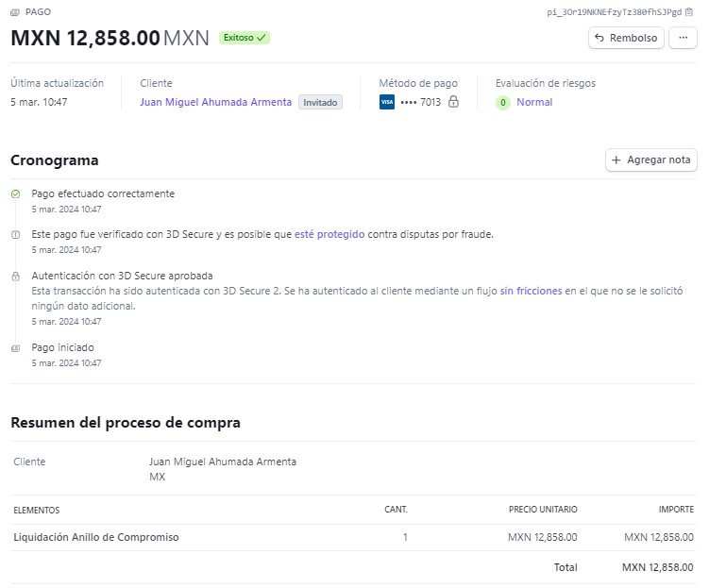Open the Normal risk evaluation link
The height and width of the screenshot is (588, 726).
point(534,102)
